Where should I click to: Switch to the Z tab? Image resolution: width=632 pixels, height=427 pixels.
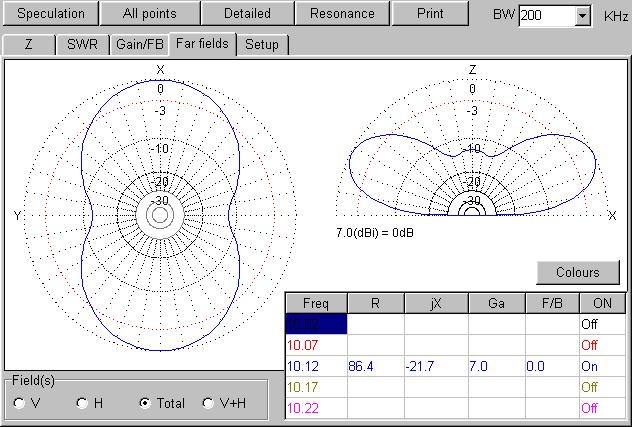coord(28,45)
